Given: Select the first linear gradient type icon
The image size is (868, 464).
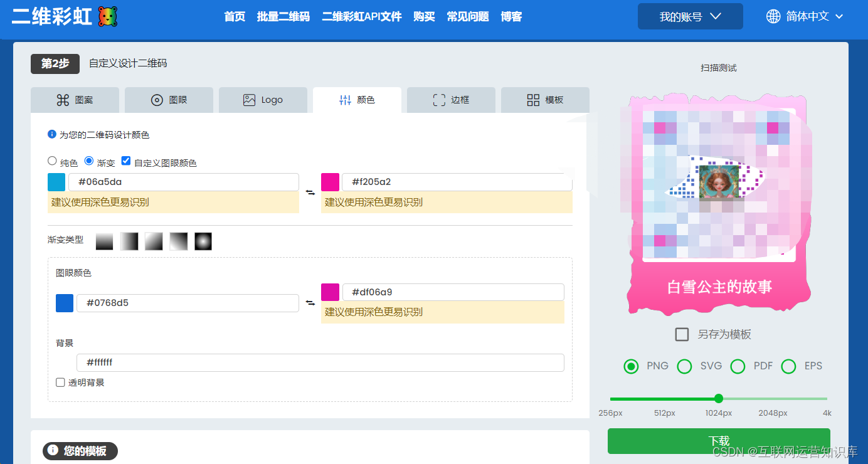Looking at the screenshot, I should (105, 241).
